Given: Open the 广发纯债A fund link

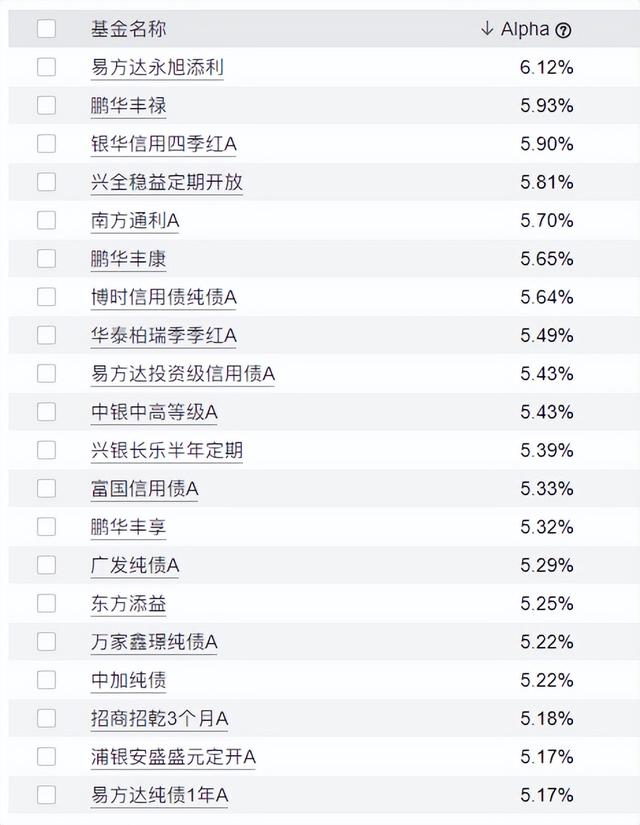Looking at the screenshot, I should point(135,565).
